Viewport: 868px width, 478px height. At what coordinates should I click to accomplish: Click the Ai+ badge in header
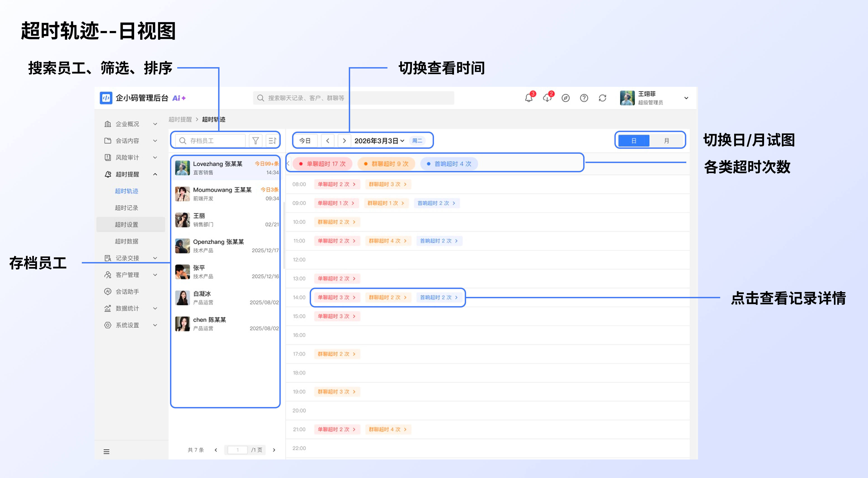(x=179, y=98)
